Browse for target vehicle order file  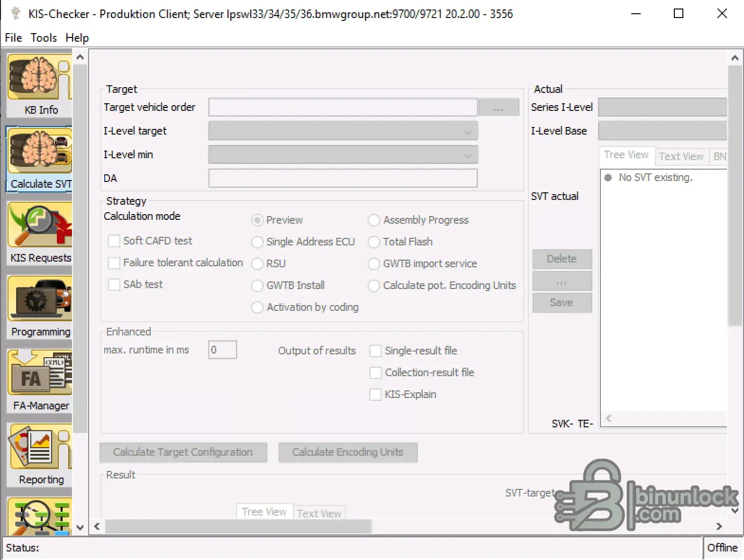point(499,107)
